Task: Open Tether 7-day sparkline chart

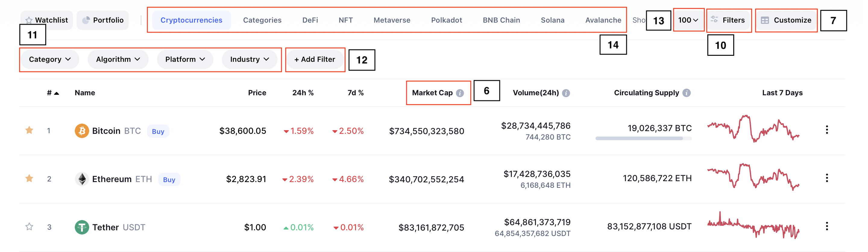Action: pos(753,225)
